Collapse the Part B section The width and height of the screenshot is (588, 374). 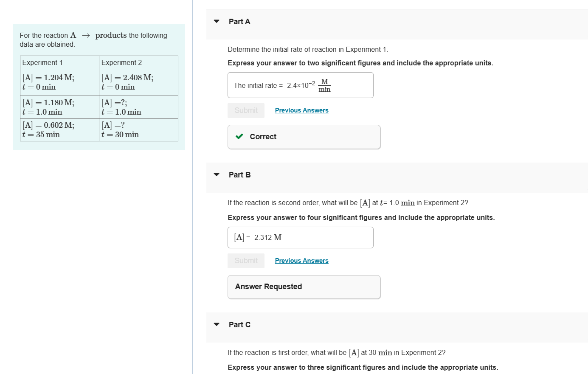tap(217, 174)
